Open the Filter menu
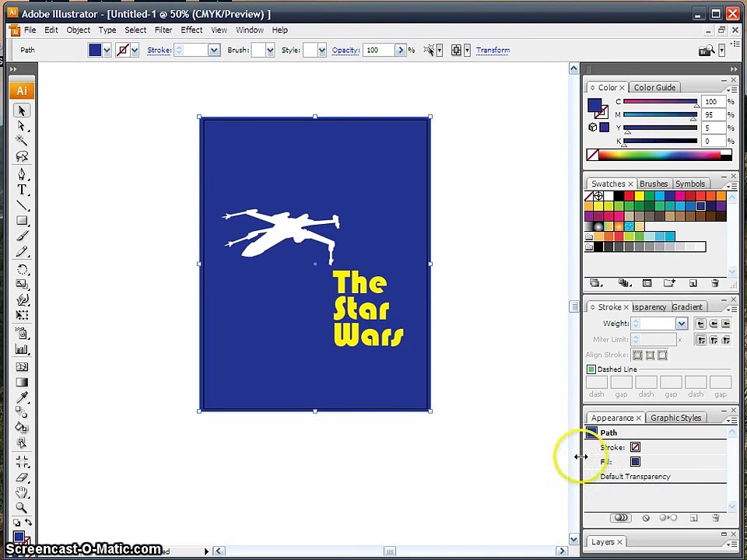The image size is (747, 560). pyautogui.click(x=163, y=30)
